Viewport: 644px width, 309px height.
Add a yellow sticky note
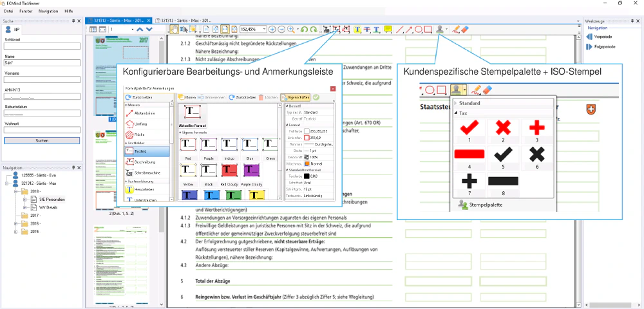[x=388, y=29]
